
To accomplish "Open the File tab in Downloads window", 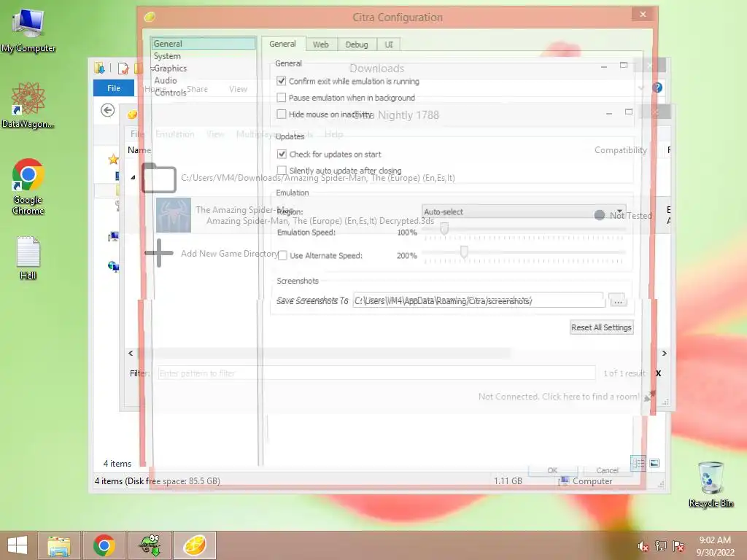I will [114, 88].
